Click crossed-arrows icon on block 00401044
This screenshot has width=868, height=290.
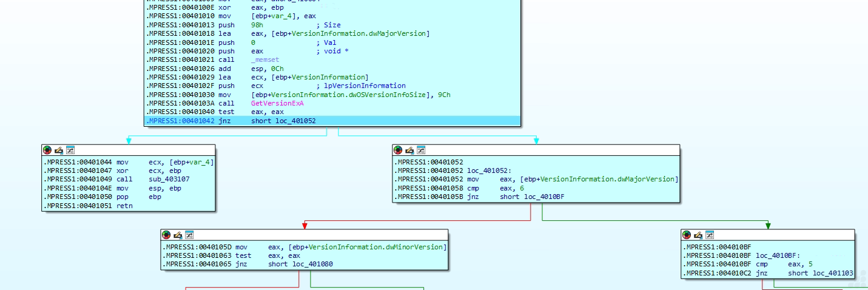pyautogui.click(x=70, y=150)
